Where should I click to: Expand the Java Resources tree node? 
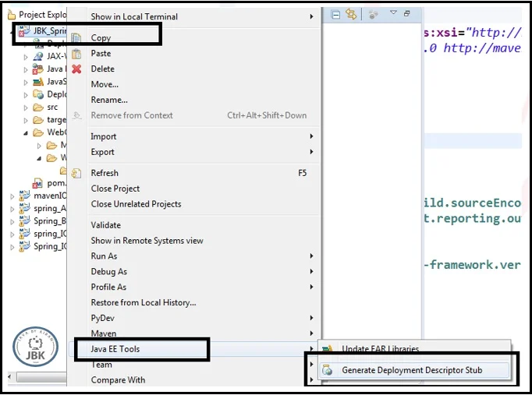pos(26,70)
